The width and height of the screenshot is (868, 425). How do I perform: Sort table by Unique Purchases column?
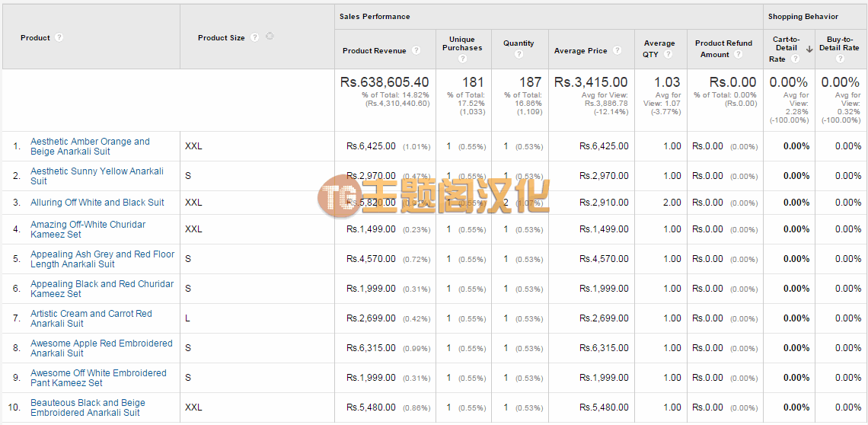pyautogui.click(x=461, y=43)
